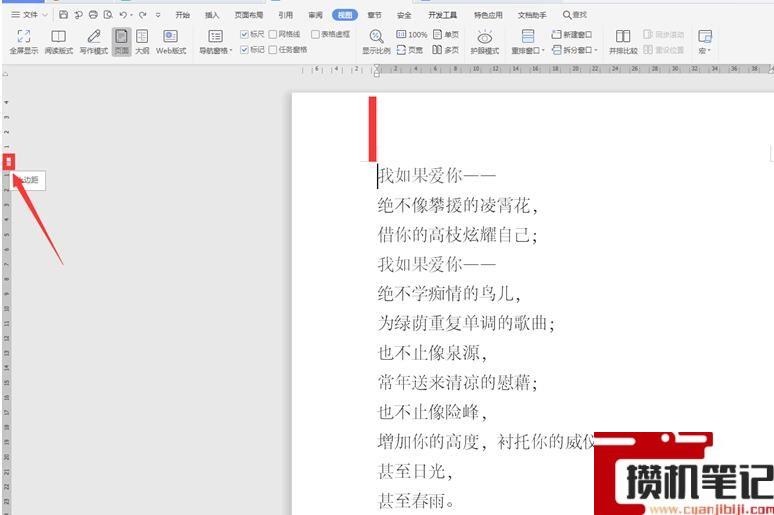
Task: Set zoom to 100%
Action: pyautogui.click(x=412, y=34)
